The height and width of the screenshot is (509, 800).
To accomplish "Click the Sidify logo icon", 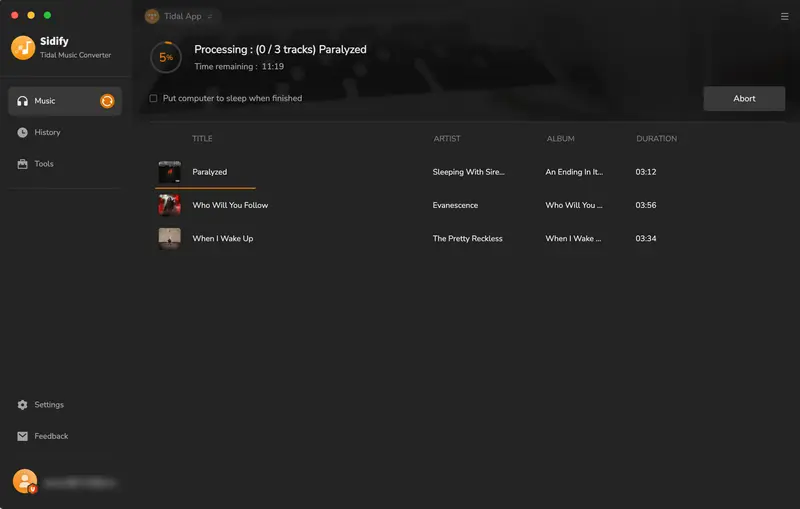I will point(23,47).
